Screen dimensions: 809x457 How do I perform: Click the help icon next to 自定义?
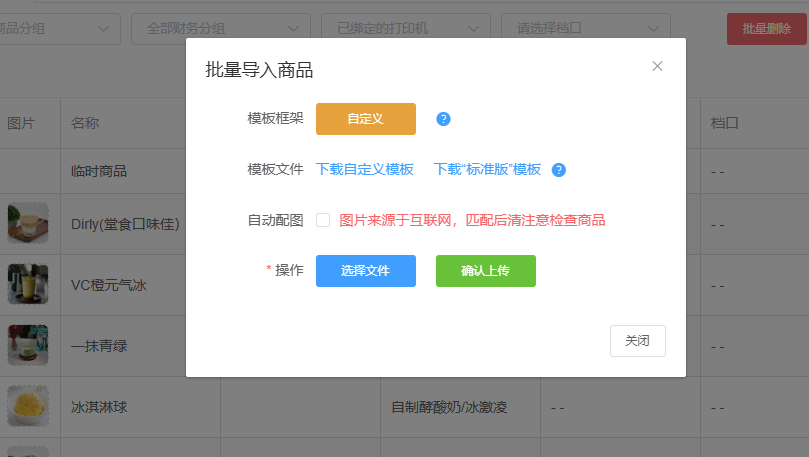(443, 119)
